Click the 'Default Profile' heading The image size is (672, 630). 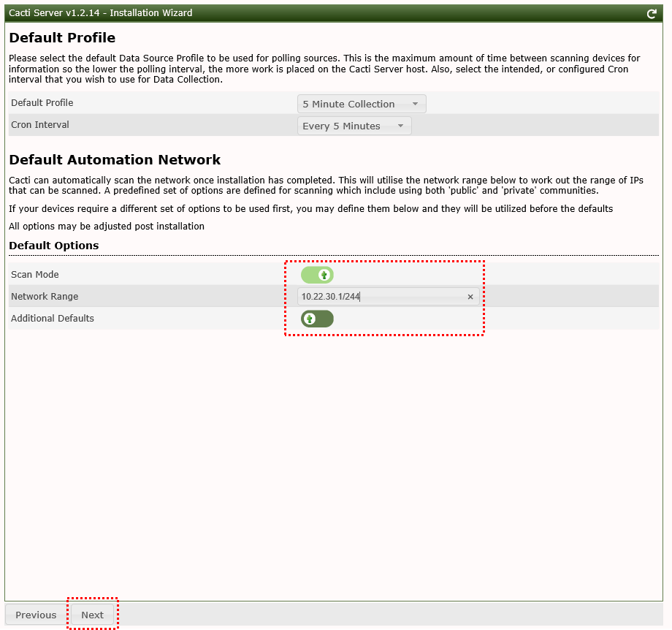pos(62,38)
